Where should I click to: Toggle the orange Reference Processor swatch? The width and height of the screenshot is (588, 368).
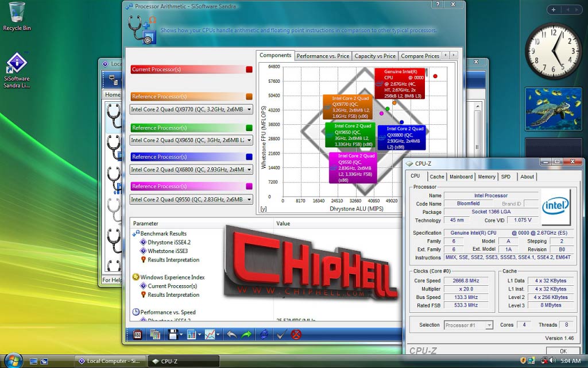point(249,97)
